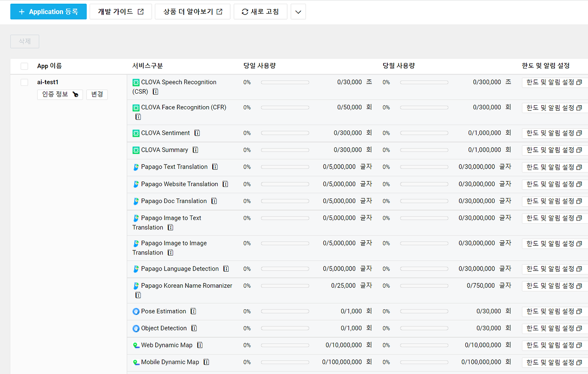Open info icon for Papago Website Translation
588x374 pixels.
[225, 184]
